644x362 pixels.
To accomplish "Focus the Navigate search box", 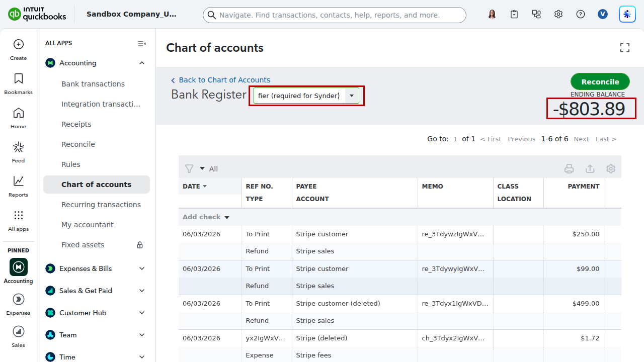I will click(x=335, y=15).
